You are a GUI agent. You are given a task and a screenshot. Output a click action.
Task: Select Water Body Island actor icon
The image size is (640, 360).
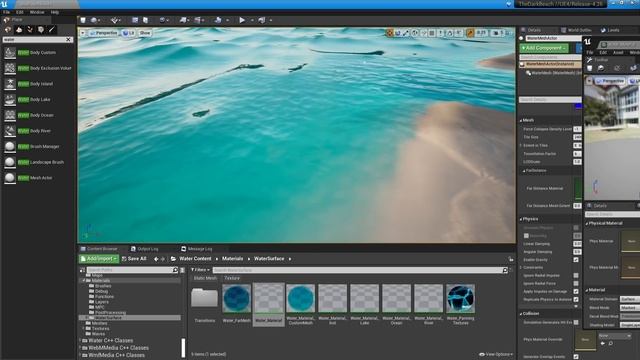(x=10, y=84)
